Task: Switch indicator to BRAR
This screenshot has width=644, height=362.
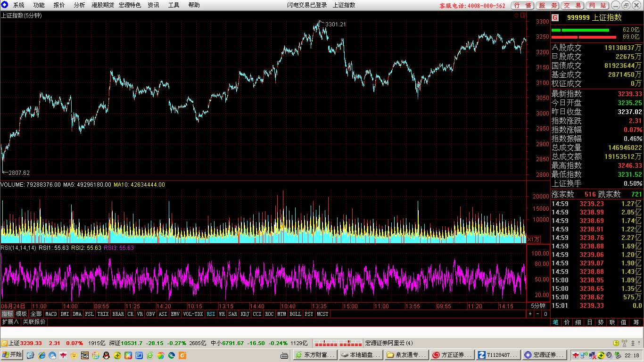Action: 118,313
